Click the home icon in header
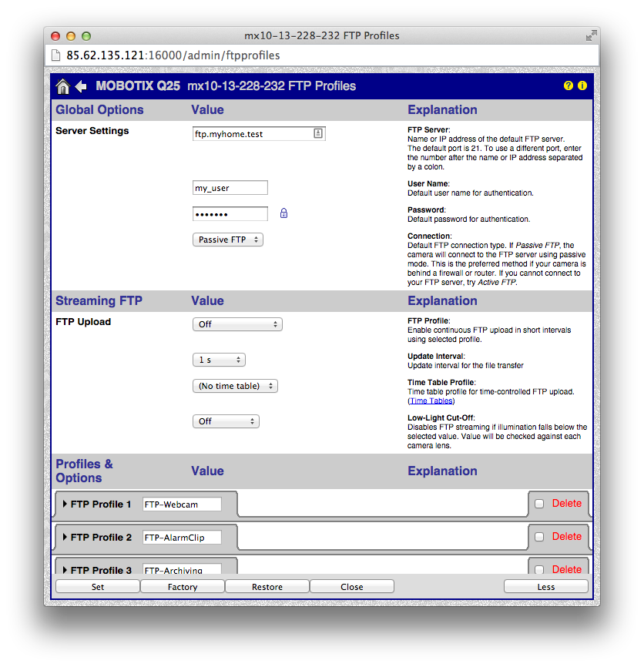Screen dimensions: 644x667 (x=63, y=86)
